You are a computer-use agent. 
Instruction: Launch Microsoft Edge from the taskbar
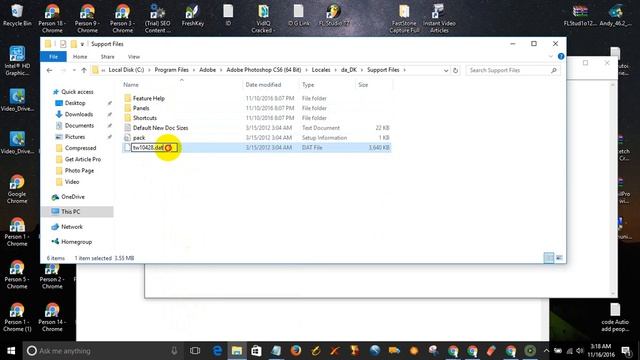tap(217, 351)
